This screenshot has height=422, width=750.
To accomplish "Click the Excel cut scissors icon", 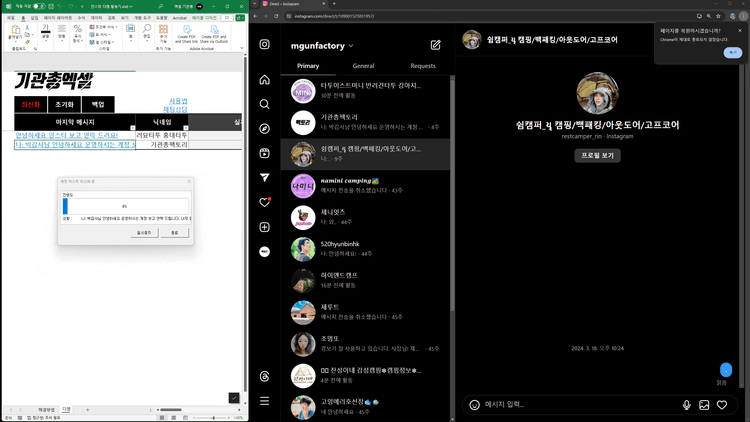I will pyautogui.click(x=27, y=28).
